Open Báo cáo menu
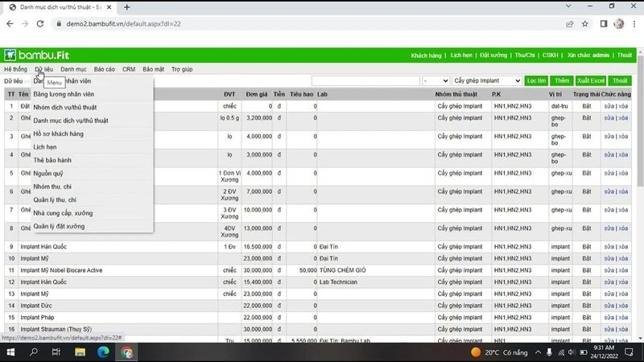This screenshot has height=362, width=644. pos(105,69)
